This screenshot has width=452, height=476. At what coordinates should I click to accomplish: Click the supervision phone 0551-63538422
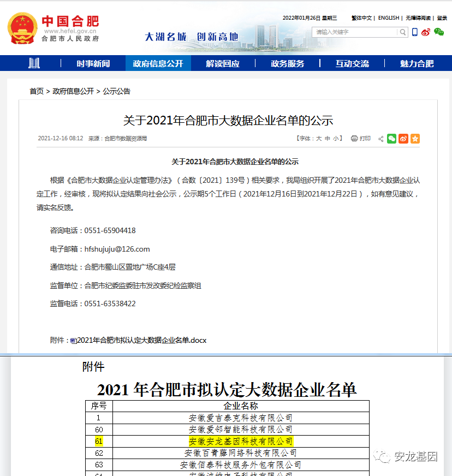pyautogui.click(x=110, y=304)
